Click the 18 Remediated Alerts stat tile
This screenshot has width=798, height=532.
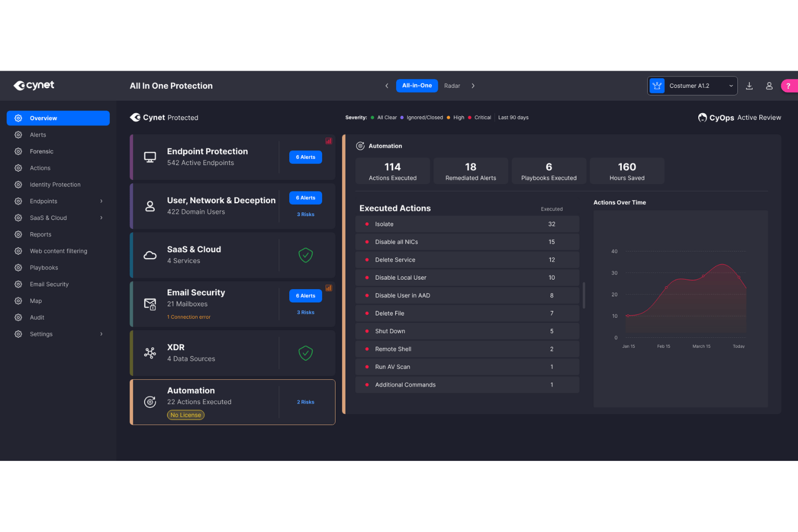tap(471, 171)
